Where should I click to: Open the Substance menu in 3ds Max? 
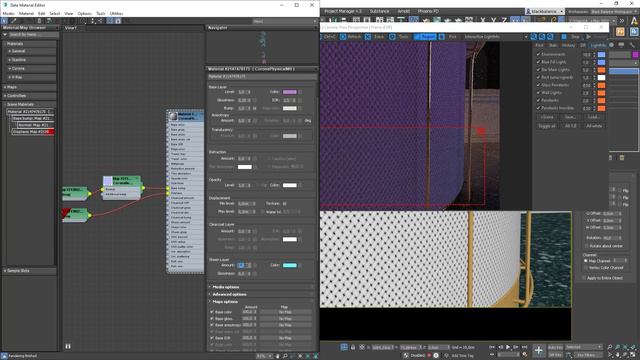click(x=379, y=11)
